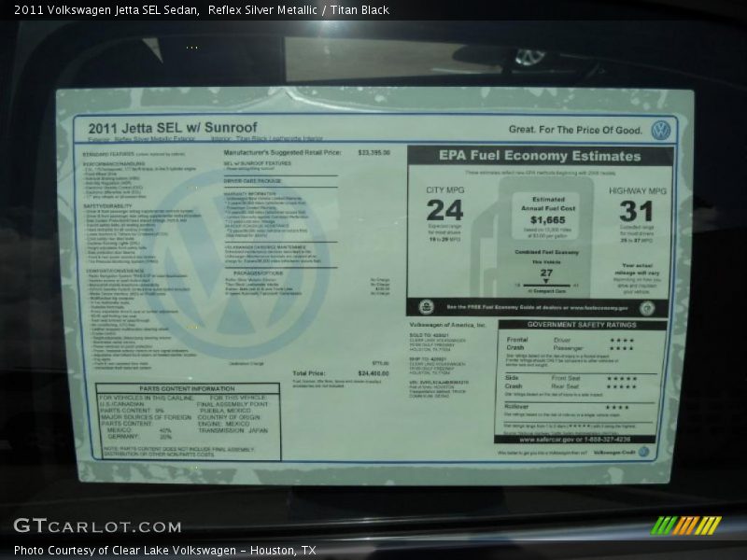The height and width of the screenshot is (560, 747).
Task: Click the passenger frontal crash star rating
Action: pyautogui.click(x=622, y=348)
